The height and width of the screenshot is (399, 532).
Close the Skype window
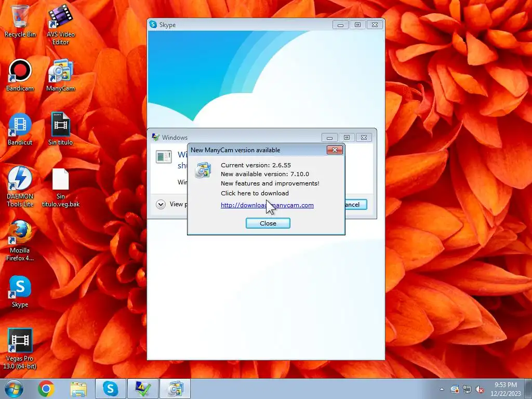375,25
